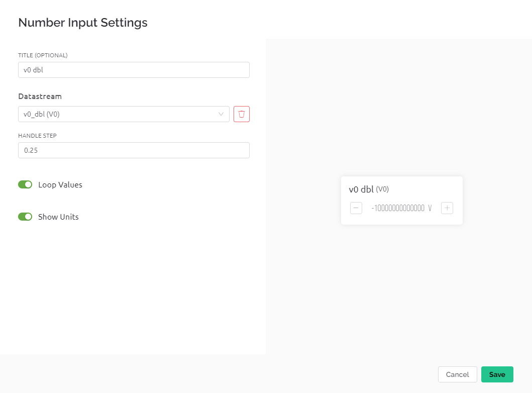The image size is (532, 393).
Task: Click the preview value -10000000000000 field
Action: point(398,208)
